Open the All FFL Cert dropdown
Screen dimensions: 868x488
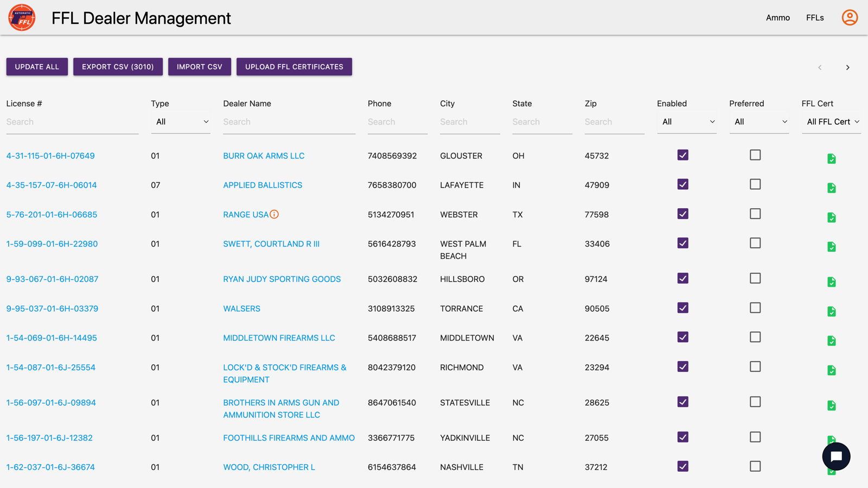tap(832, 122)
